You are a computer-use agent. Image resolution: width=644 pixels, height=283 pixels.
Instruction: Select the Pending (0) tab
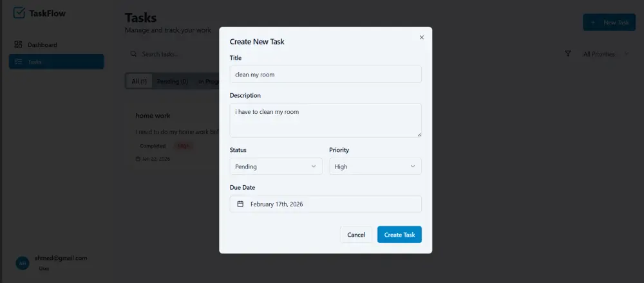pyautogui.click(x=173, y=82)
